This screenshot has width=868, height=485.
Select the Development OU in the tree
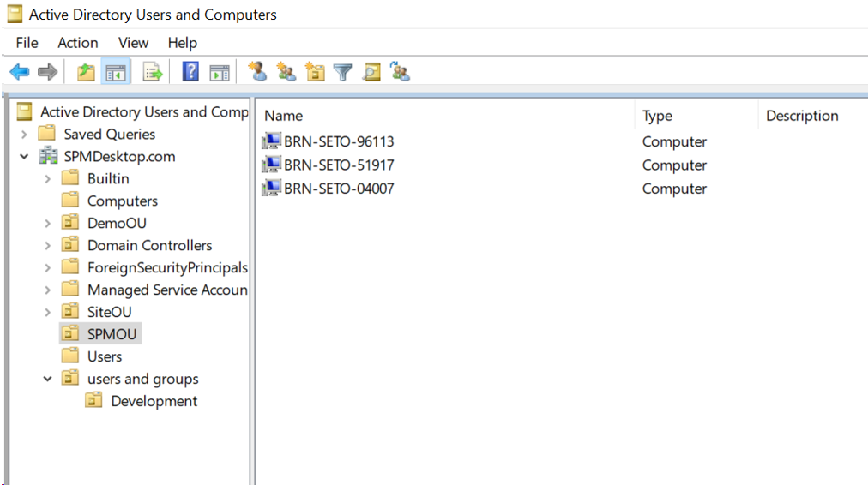click(154, 401)
